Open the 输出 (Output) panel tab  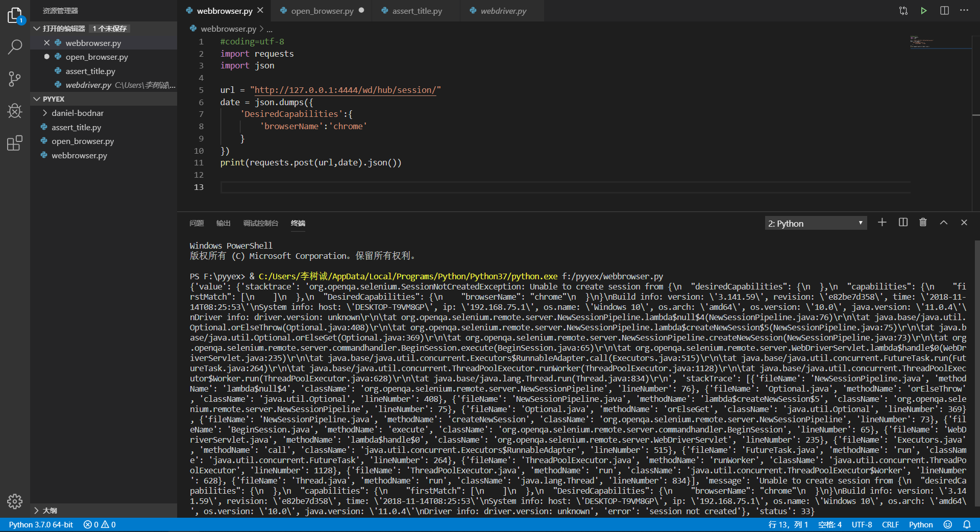coord(223,223)
